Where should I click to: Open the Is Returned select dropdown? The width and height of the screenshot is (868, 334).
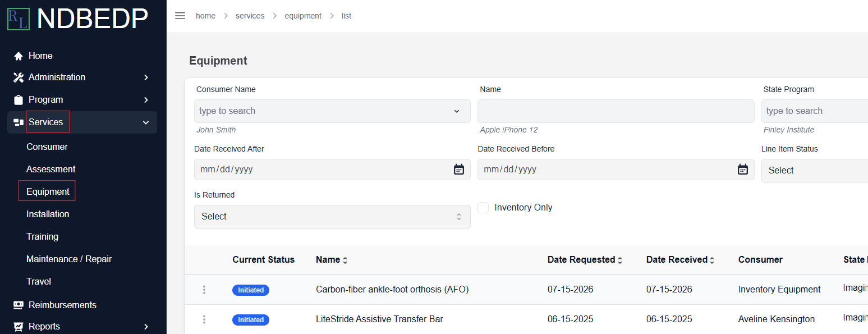coord(332,217)
